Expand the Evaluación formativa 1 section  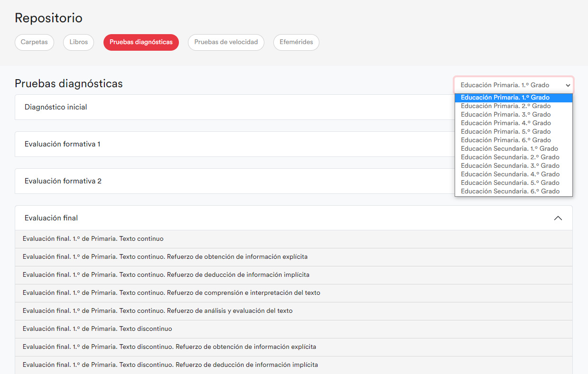pos(63,144)
